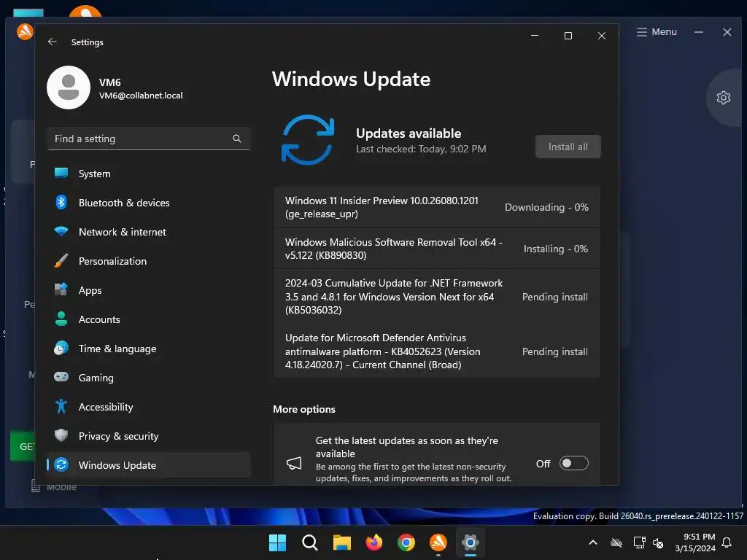Click the large Updates available sync icon
Image resolution: width=747 pixels, height=560 pixels.
pos(308,140)
